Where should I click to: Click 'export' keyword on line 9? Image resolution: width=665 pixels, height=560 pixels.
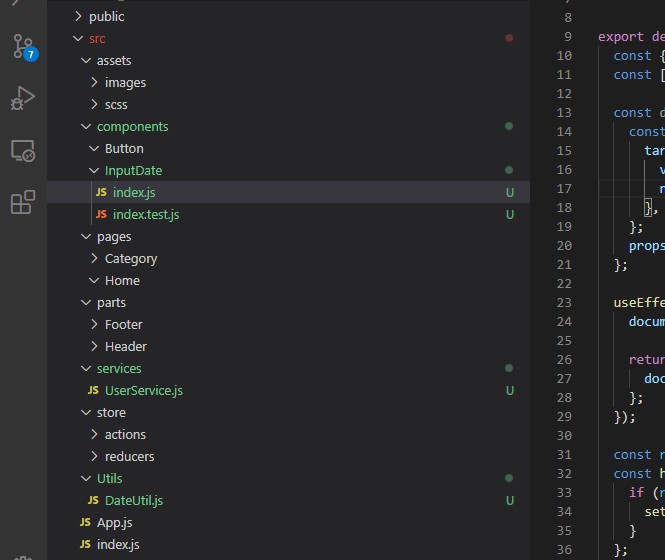[x=621, y=37]
